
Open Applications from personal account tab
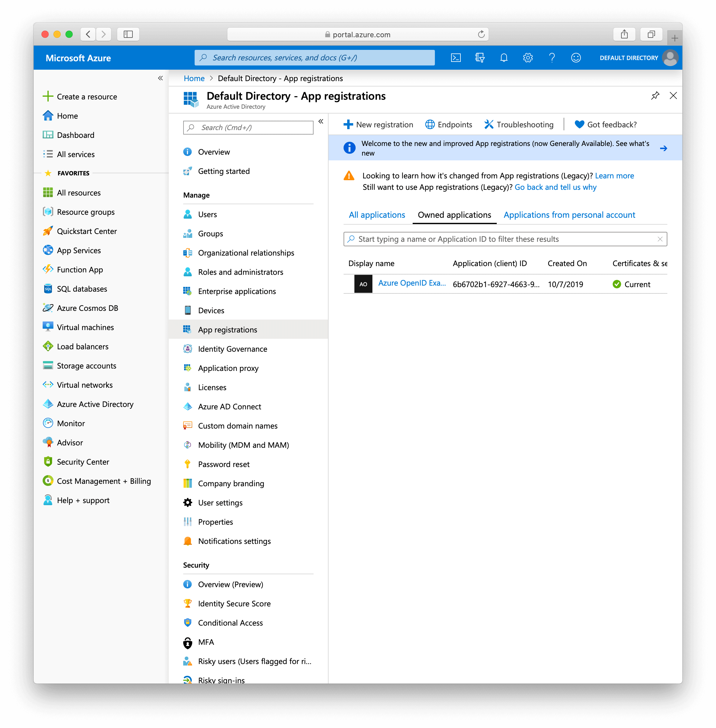tap(569, 215)
